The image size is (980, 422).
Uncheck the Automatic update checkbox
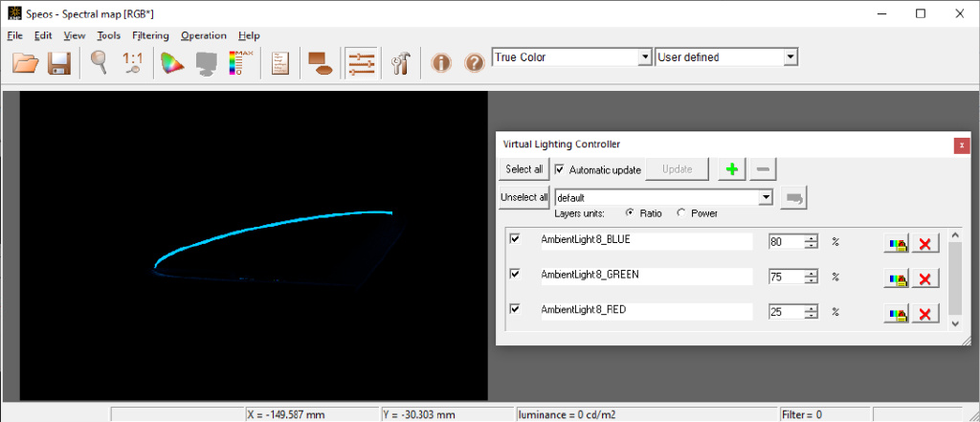[x=559, y=169]
